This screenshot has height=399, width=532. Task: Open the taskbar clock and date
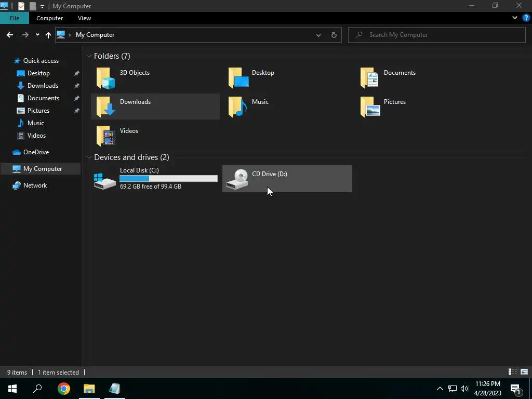(x=487, y=389)
